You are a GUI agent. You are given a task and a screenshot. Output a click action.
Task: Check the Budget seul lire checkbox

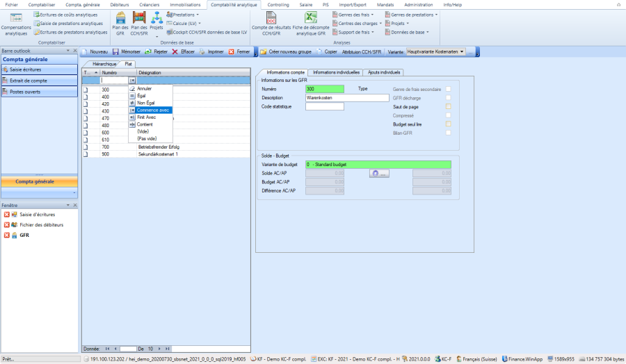coord(449,124)
